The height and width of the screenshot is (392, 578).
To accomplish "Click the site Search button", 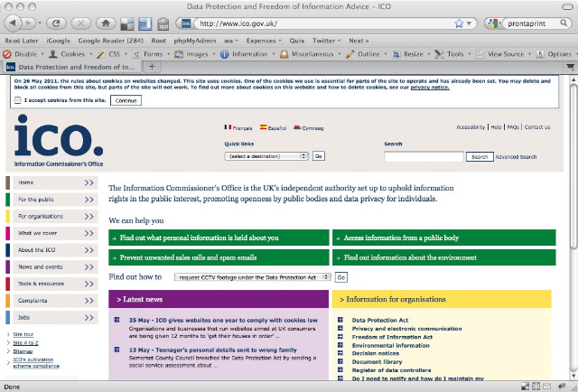I will [480, 157].
